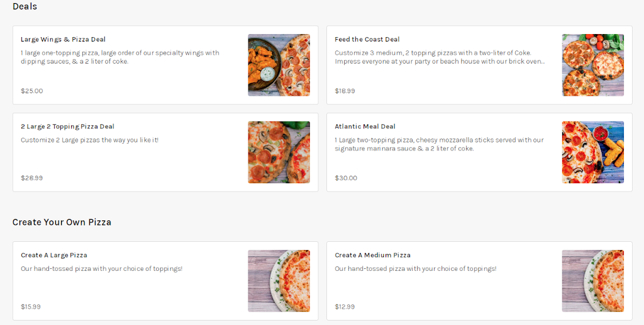
Task: Open the Create A Large Pizza image
Action: coord(279,281)
